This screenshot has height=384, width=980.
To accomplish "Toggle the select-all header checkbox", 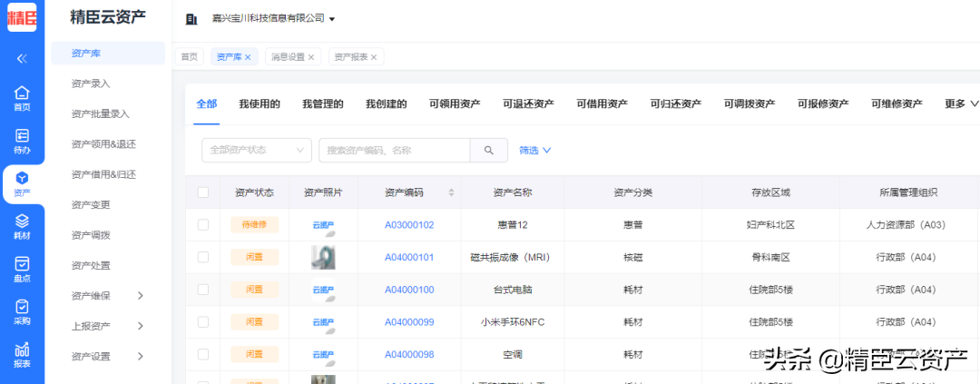I will [x=203, y=192].
